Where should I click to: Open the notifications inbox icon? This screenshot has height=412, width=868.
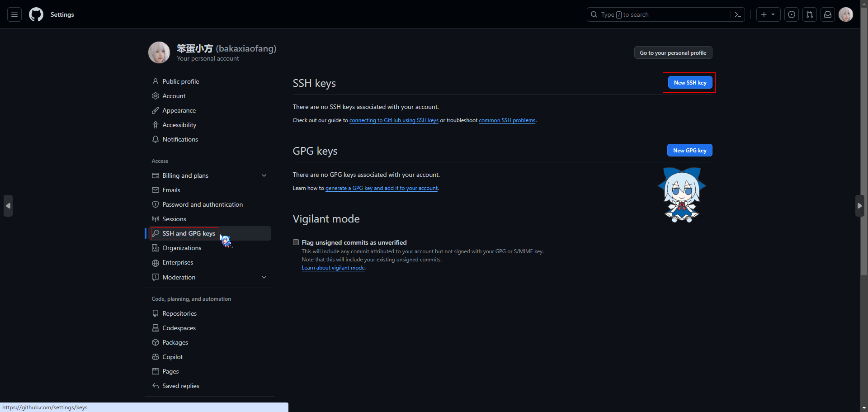[827, 14]
